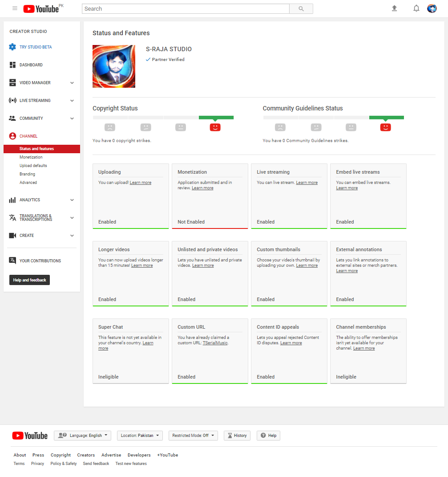
Task: Expand the Analytics section chevron
Action: pyautogui.click(x=72, y=200)
